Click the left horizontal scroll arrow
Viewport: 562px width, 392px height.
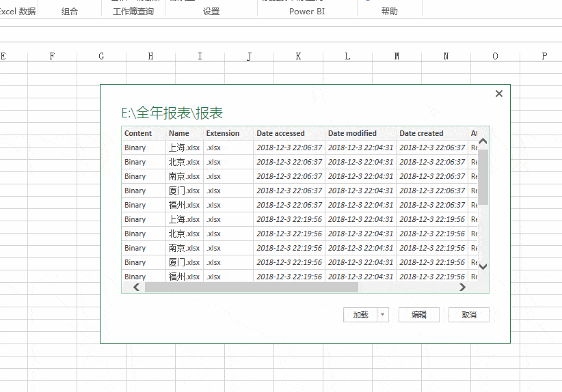tap(137, 287)
